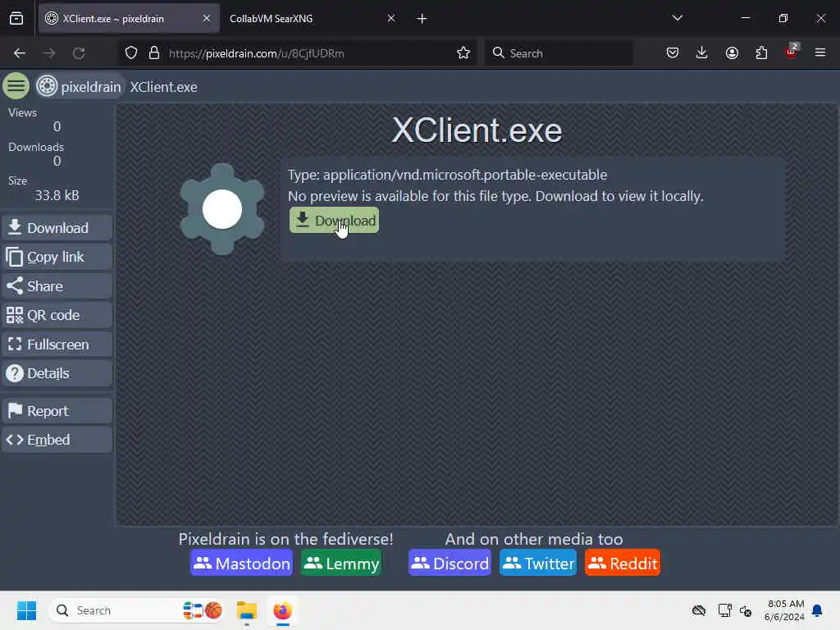840x630 pixels.
Task: Enter Fullscreen view from sidebar
Action: (x=57, y=344)
